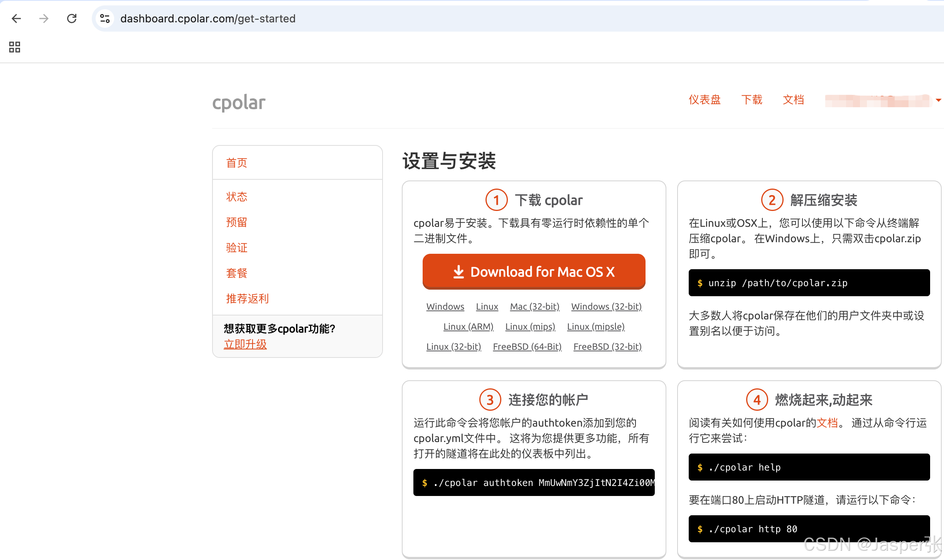Open 推荐返利 from the sidebar
Image resolution: width=944 pixels, height=560 pixels.
tap(247, 299)
